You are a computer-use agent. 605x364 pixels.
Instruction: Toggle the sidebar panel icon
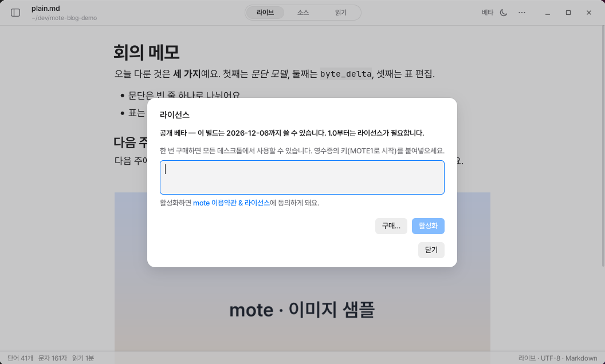tap(15, 13)
